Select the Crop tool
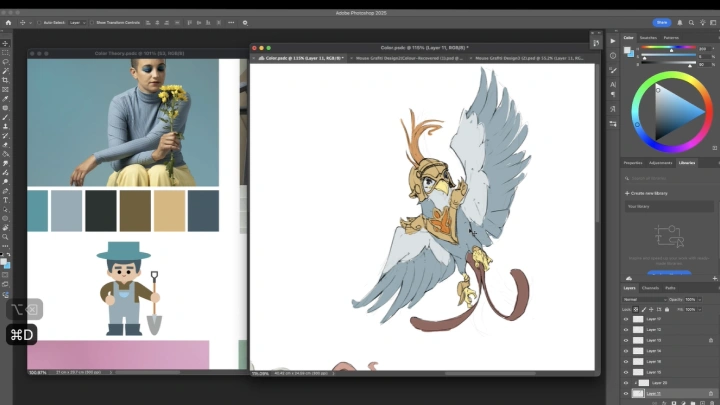 pos(6,80)
